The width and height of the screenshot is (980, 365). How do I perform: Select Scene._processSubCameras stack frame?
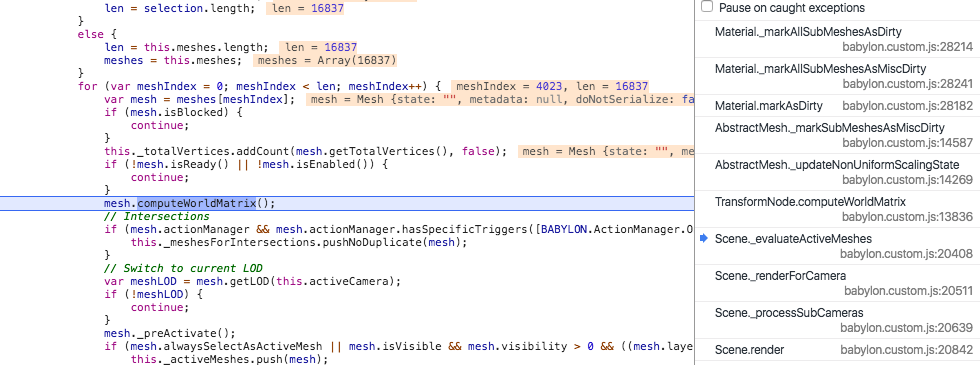pyautogui.click(x=838, y=320)
